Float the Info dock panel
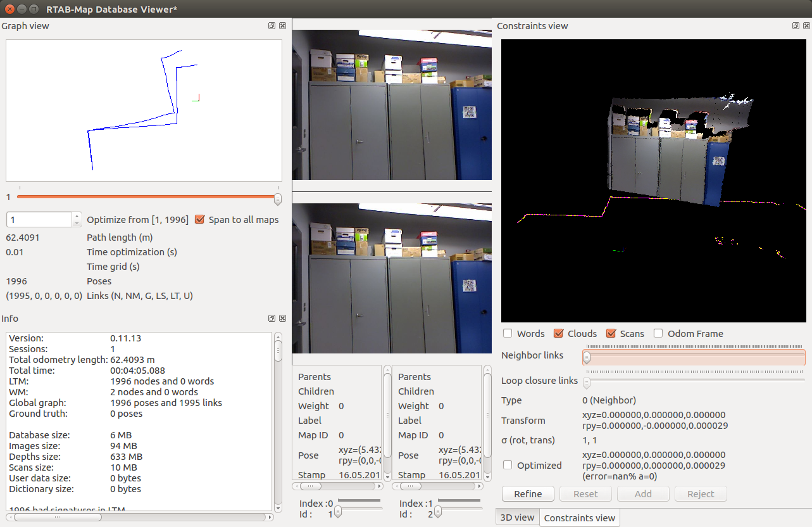The height and width of the screenshot is (527, 812). coord(272,319)
